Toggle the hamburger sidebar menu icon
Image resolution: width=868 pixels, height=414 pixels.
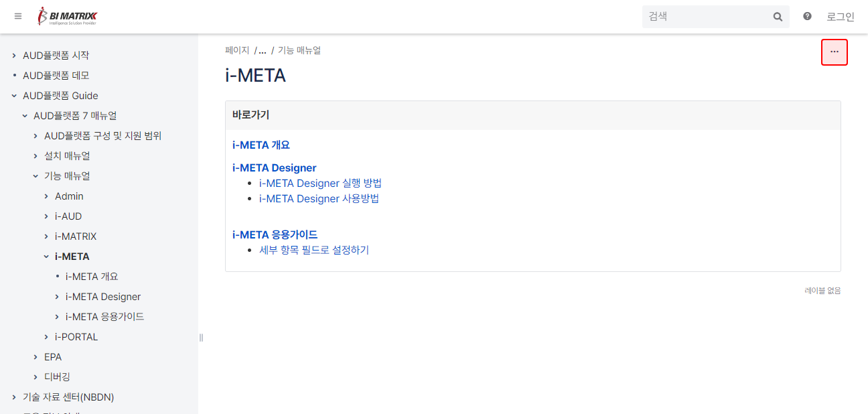[x=18, y=16]
